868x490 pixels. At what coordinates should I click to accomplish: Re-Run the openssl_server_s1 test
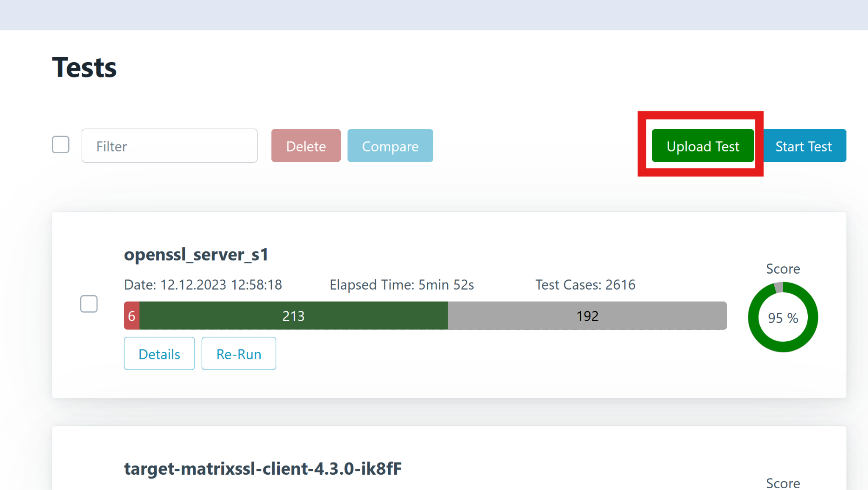(239, 354)
